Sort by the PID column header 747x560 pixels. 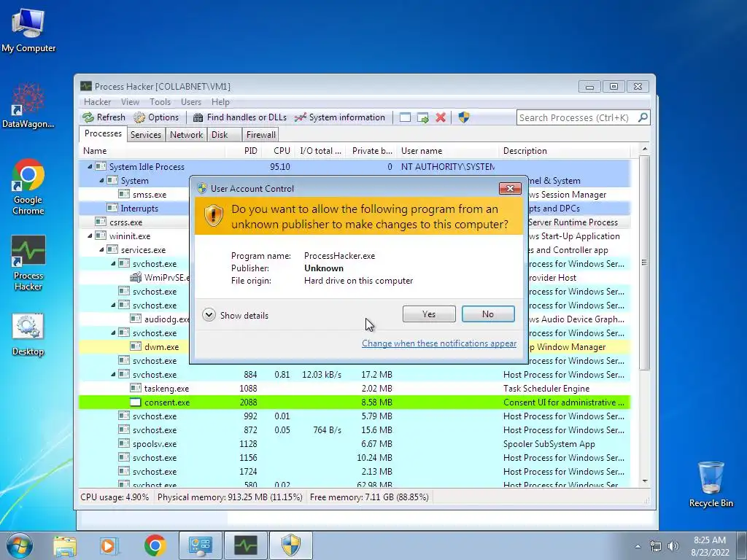point(244,150)
